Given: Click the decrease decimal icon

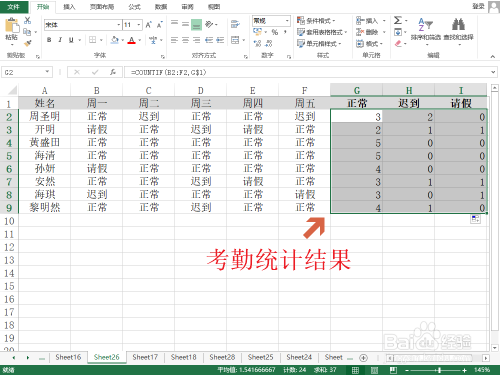Looking at the screenshot, I should [269, 43].
